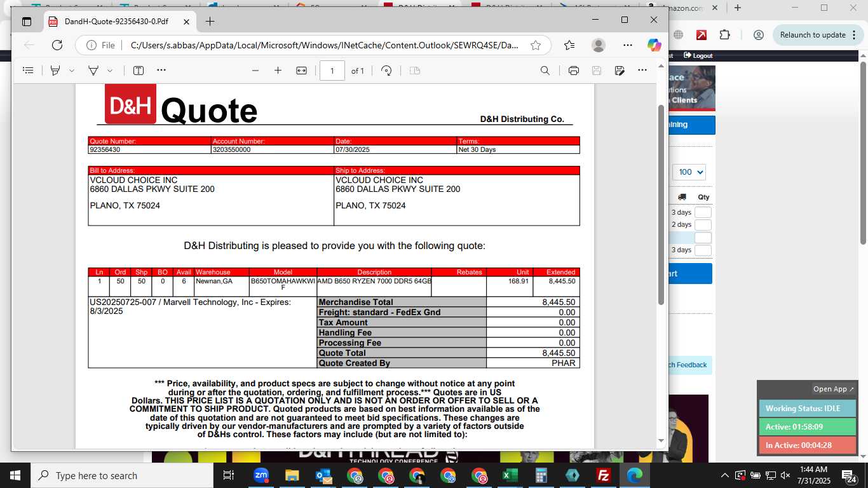The image size is (868, 488).
Task: Click Qty field in first 3 days row
Action: pos(703,212)
